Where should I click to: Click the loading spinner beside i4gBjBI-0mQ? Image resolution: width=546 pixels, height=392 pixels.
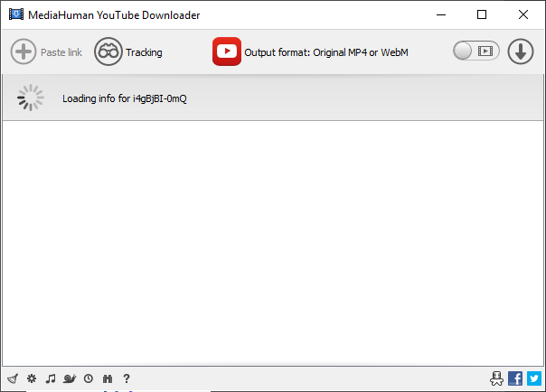[x=31, y=98]
